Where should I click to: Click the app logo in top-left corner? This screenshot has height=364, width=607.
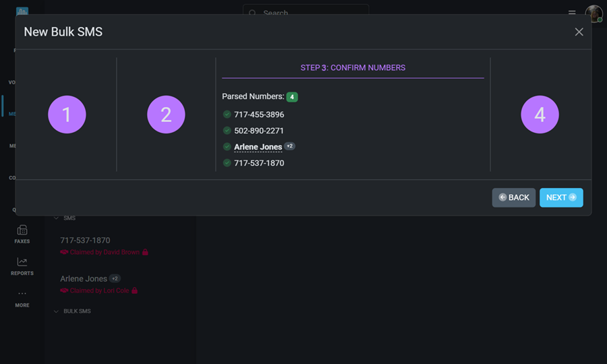point(22,11)
